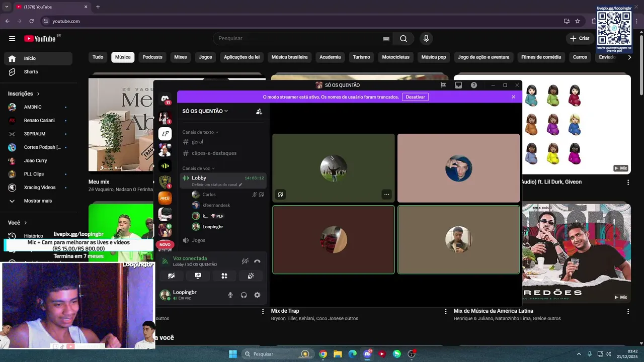This screenshot has height=362, width=644.
Task: Open Shorts in YouTube sidebar
Action: (x=38, y=72)
